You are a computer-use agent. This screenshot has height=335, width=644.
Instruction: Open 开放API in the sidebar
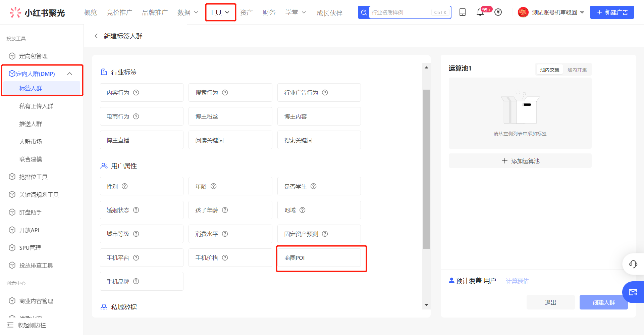[30, 230]
